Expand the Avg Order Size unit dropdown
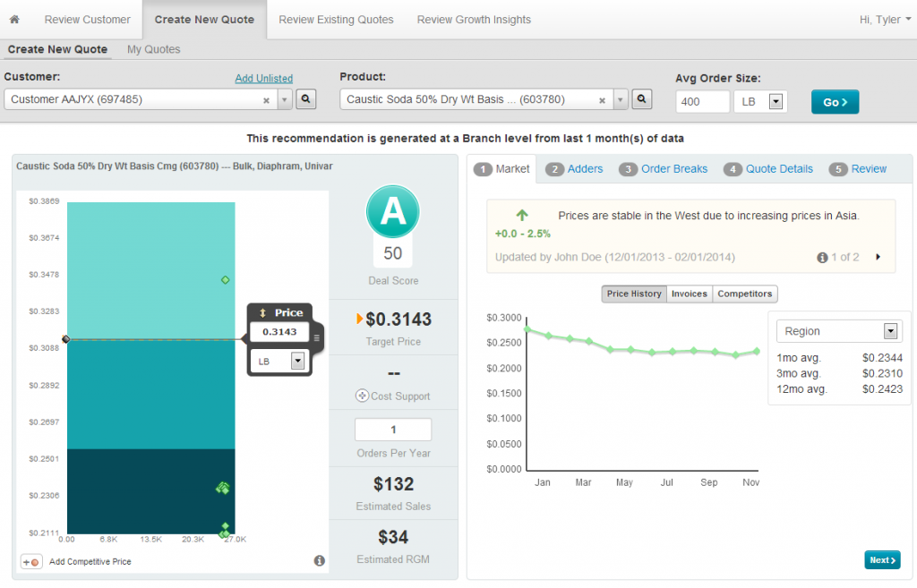This screenshot has width=917, height=588. point(776,102)
